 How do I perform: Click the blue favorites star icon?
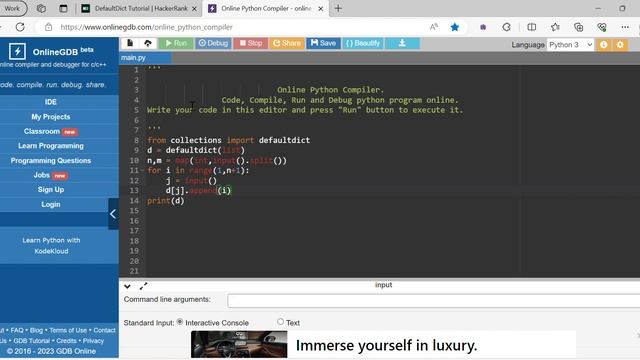[x=455, y=27]
